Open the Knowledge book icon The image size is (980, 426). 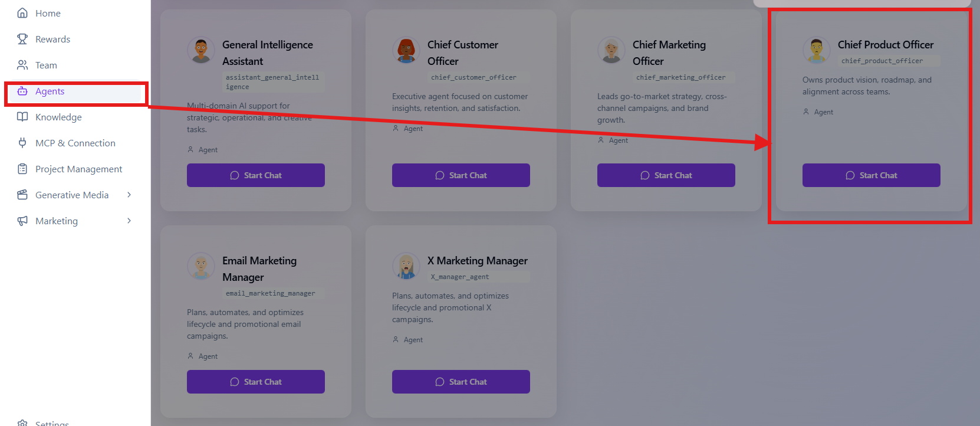point(21,117)
